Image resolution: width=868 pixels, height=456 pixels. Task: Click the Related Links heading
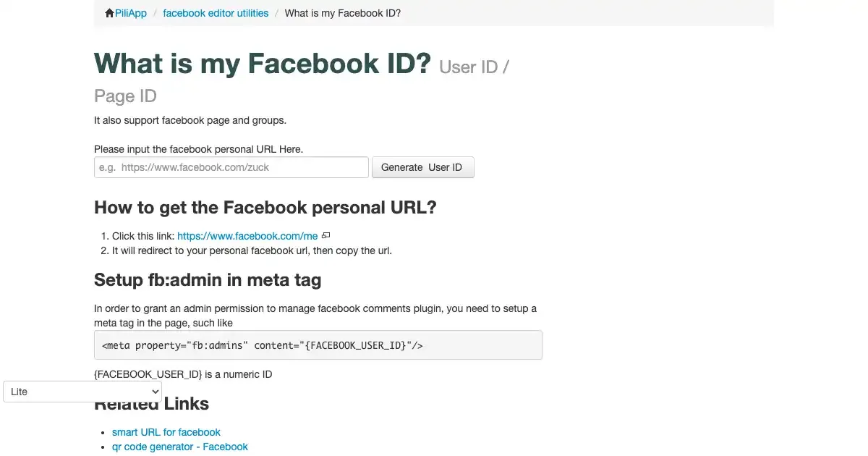pos(185,404)
